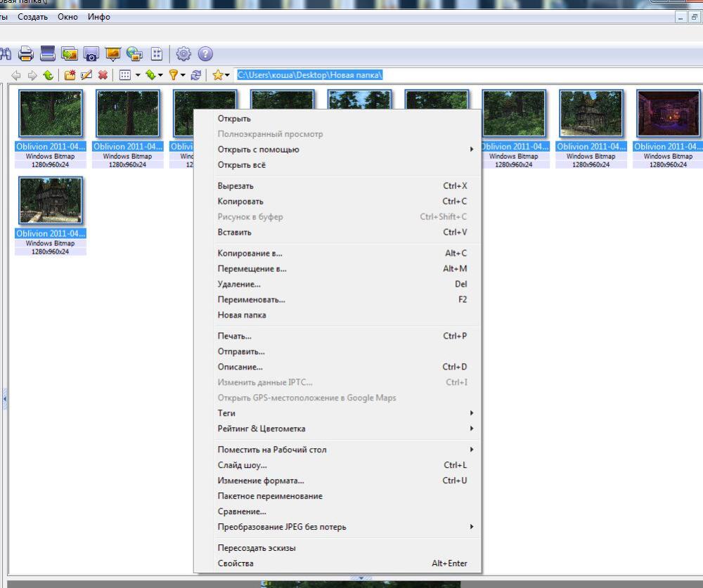This screenshot has height=588, width=703.
Task: Expand the sort order dropdown arrow
Action: tap(160, 75)
